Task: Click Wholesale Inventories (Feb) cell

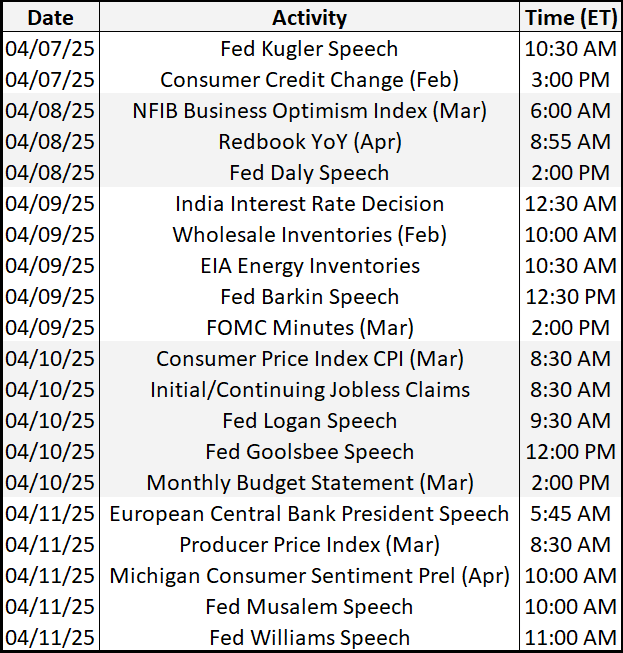Action: 309,235
